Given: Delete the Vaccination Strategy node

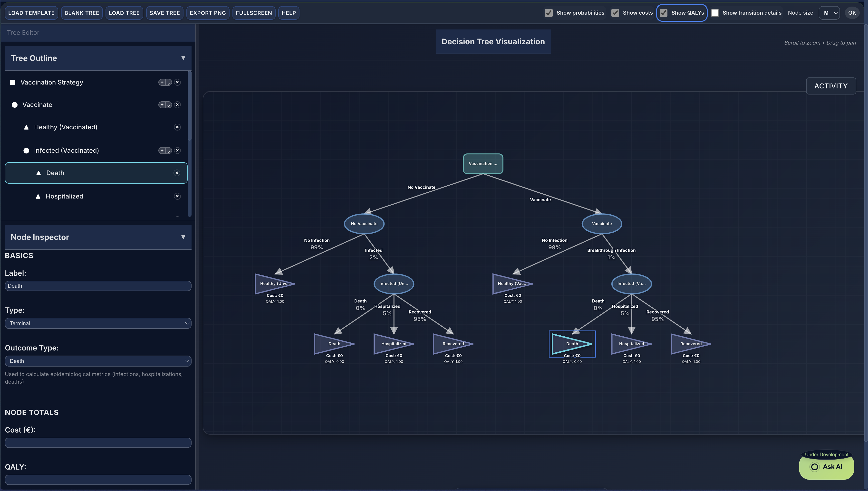Looking at the screenshot, I should 177,82.
